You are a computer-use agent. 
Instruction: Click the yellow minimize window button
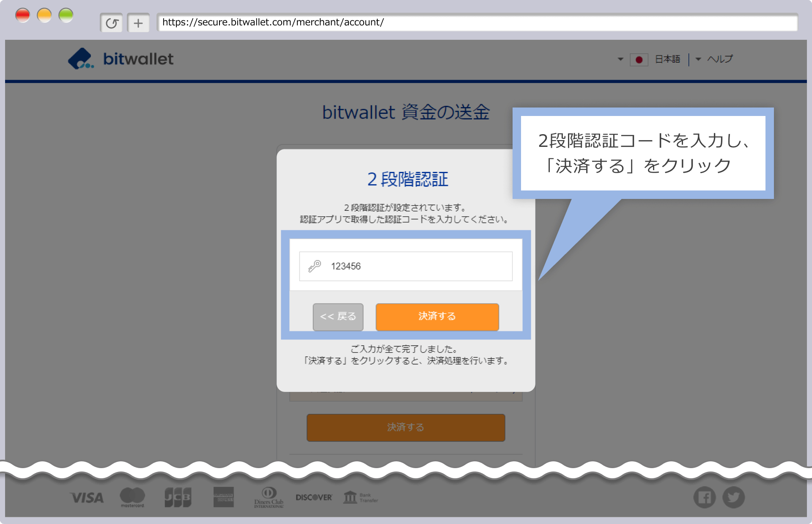coord(44,16)
